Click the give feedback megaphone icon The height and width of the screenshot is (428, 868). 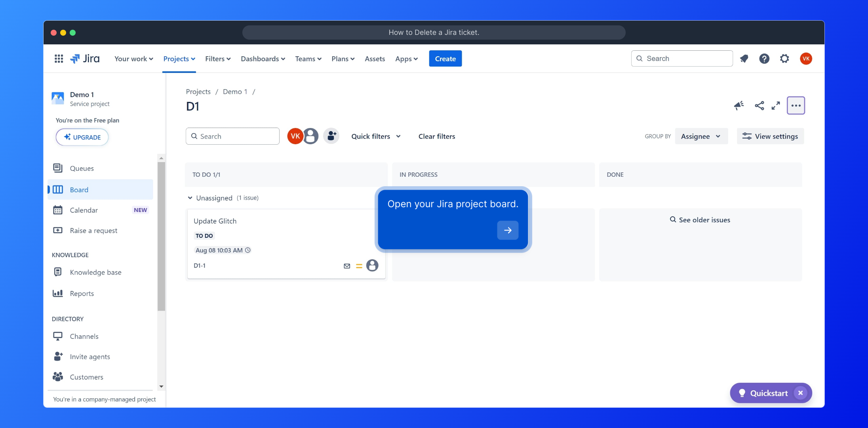739,105
